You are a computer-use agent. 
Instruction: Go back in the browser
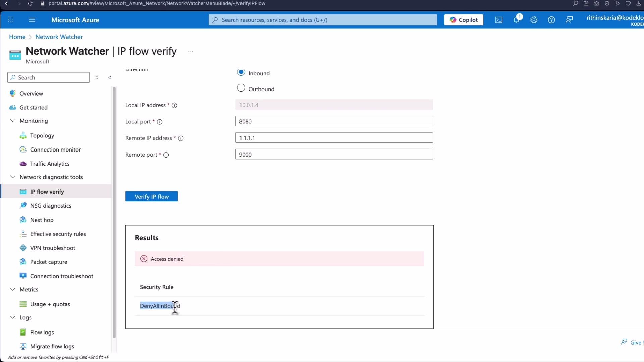6,3
